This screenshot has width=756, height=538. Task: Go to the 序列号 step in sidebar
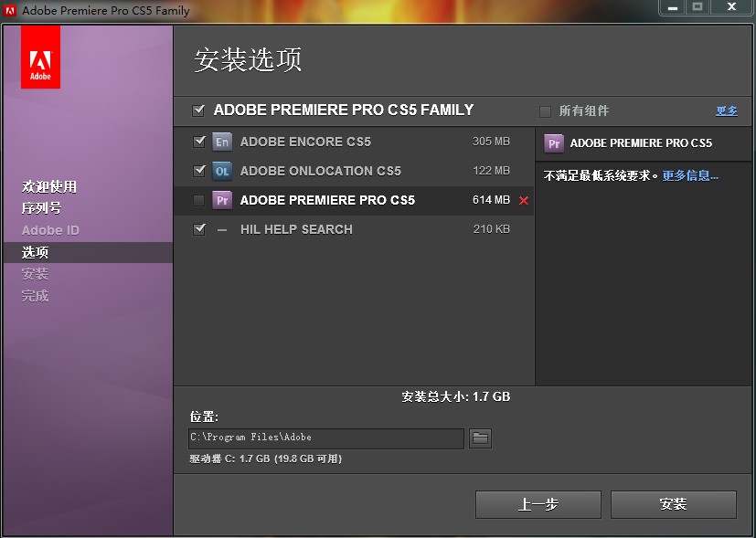click(41, 208)
